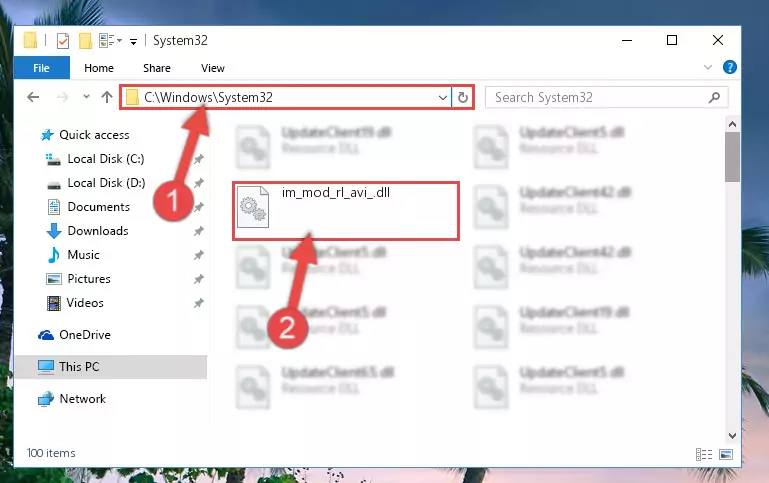769x483 pixels.
Task: Switch to the Home ribbon tab
Action: [x=99, y=68]
